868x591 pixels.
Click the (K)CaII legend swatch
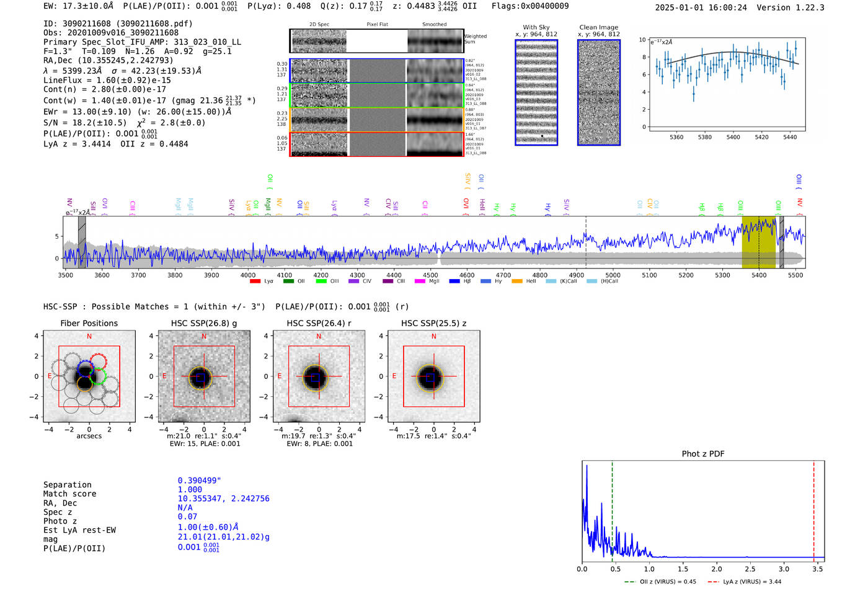point(551,282)
